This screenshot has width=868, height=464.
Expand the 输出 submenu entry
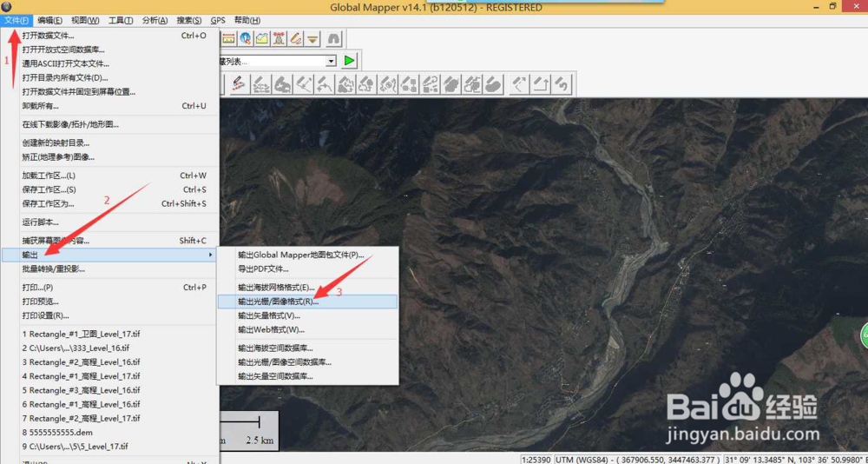click(x=109, y=255)
